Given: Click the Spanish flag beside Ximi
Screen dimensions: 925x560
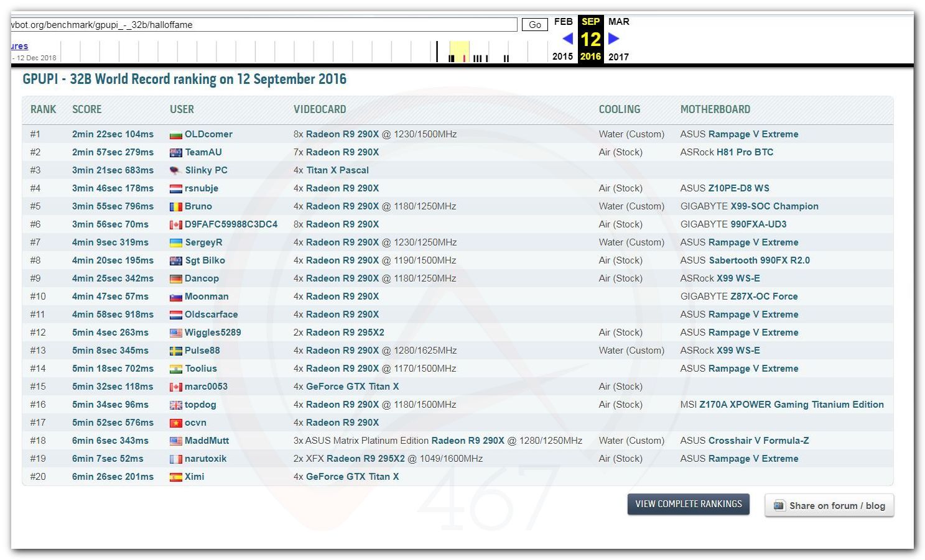Looking at the screenshot, I should click(x=176, y=477).
